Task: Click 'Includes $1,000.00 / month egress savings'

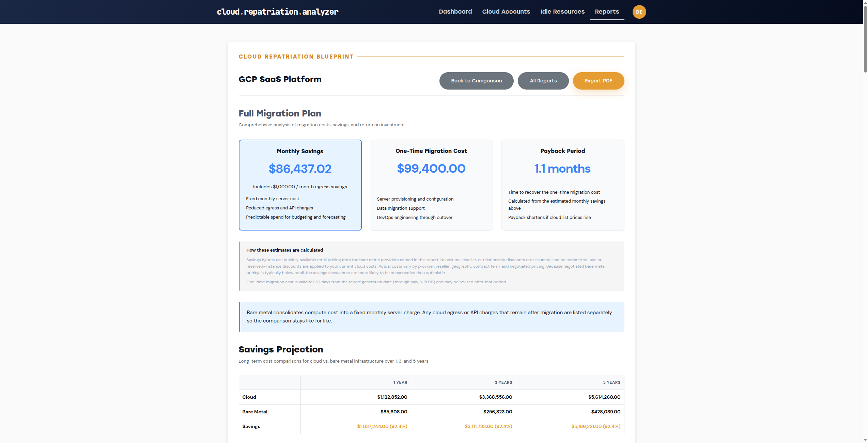Action: click(x=300, y=187)
